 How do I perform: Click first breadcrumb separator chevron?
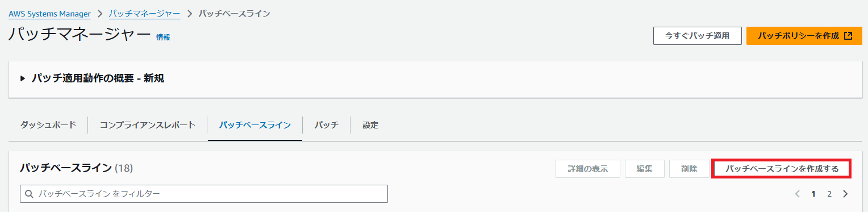[100, 14]
